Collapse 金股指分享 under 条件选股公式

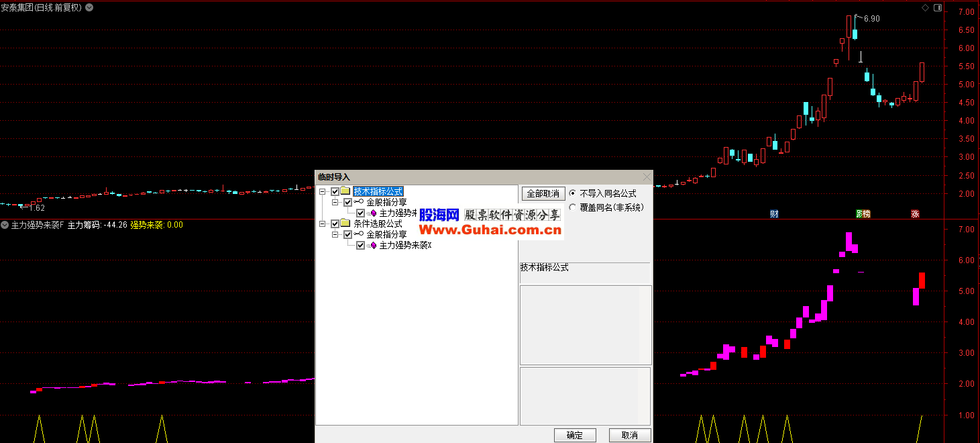tap(335, 234)
